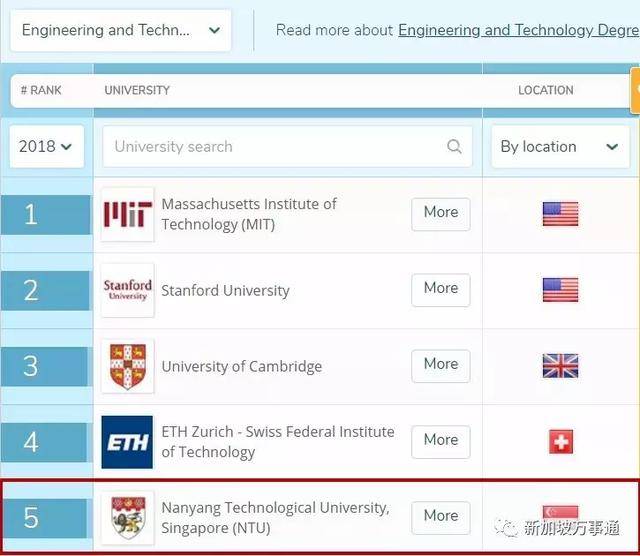Click the University of Cambridge crest
The width and height of the screenshot is (640, 556).
(x=128, y=366)
